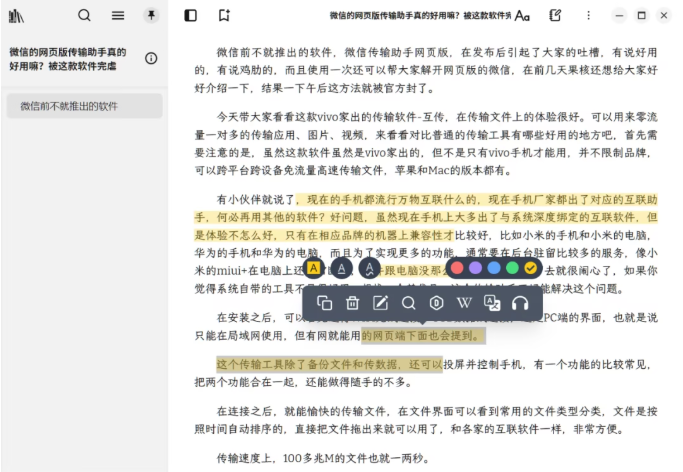Click the header title text in top bar
Screen dimensions: 683x472
pyautogui.click(x=420, y=16)
